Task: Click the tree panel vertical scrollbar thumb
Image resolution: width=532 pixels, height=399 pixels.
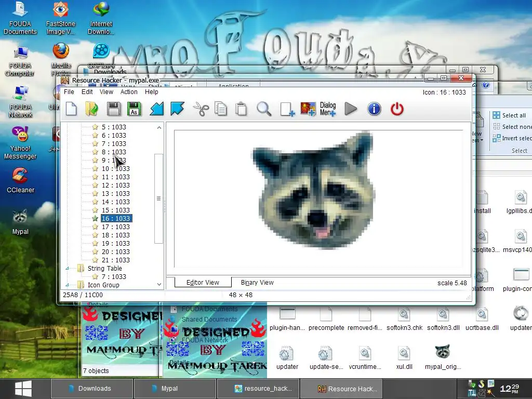Action: pyautogui.click(x=158, y=198)
